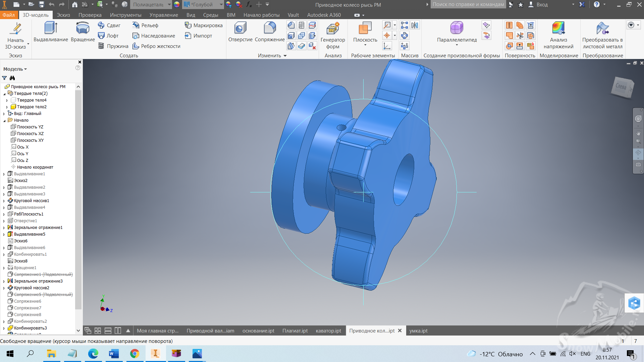Image resolution: width=644 pixels, height=362 pixels.
Task: Click the help search field
Action: (468, 4)
